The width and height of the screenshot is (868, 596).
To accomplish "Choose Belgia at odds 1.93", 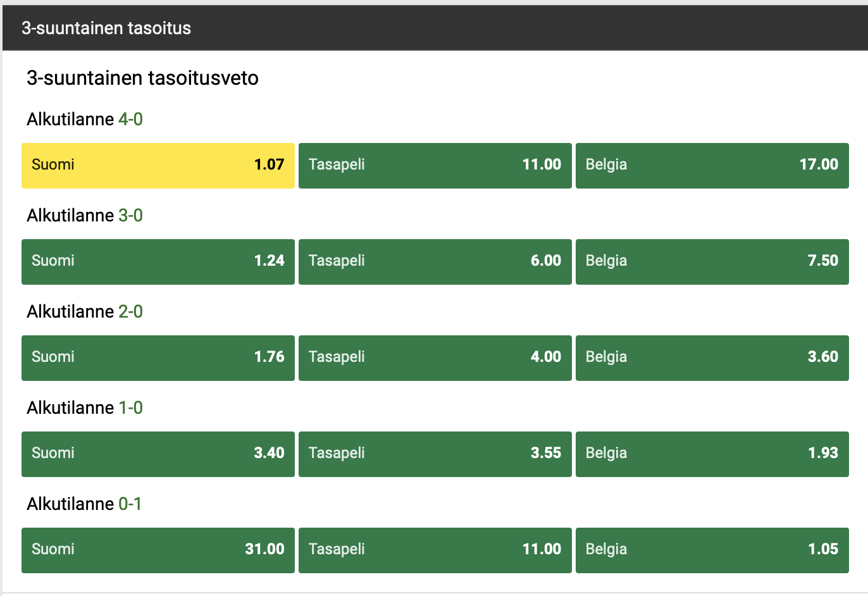I will (x=712, y=454).
